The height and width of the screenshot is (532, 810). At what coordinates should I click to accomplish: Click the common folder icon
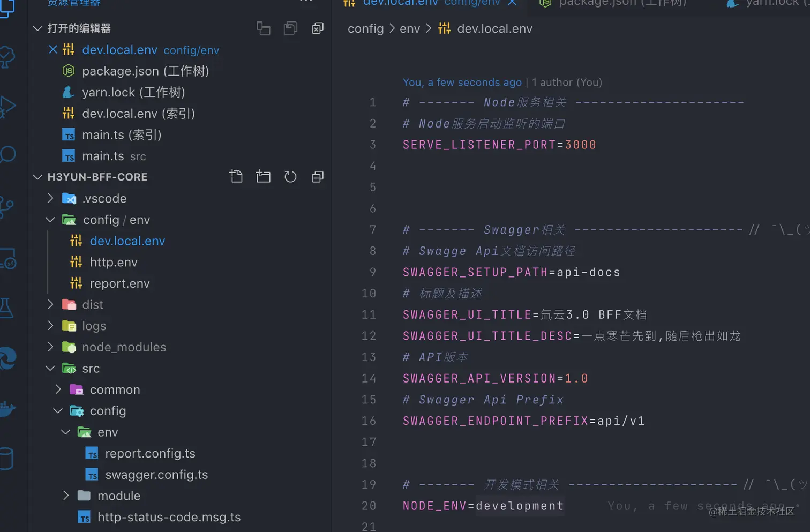(77, 389)
